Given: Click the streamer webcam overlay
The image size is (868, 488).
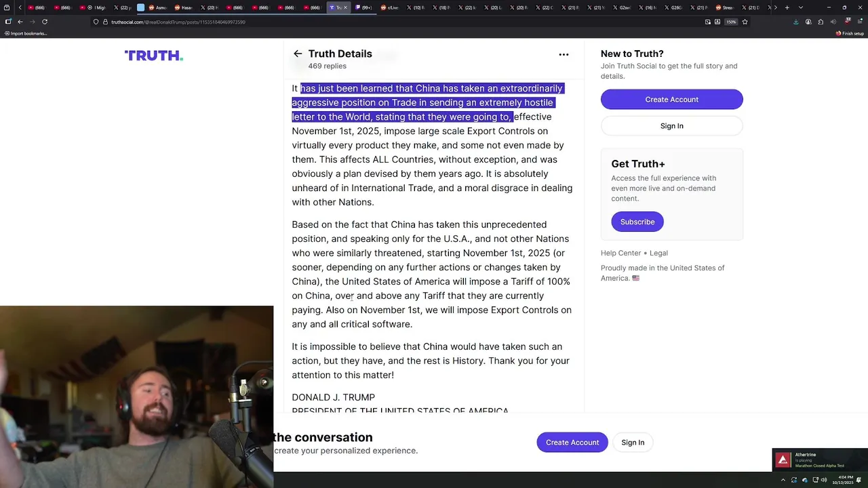Looking at the screenshot, I should point(136,396).
